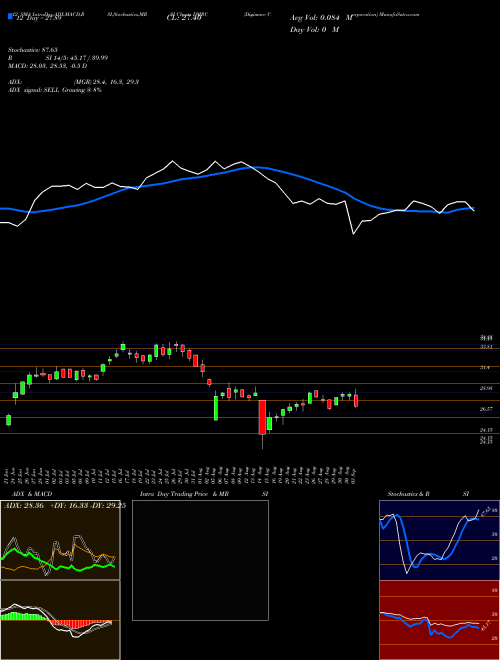
Task: Click the empty Intra Day Trading chart box
Action: 200,560
